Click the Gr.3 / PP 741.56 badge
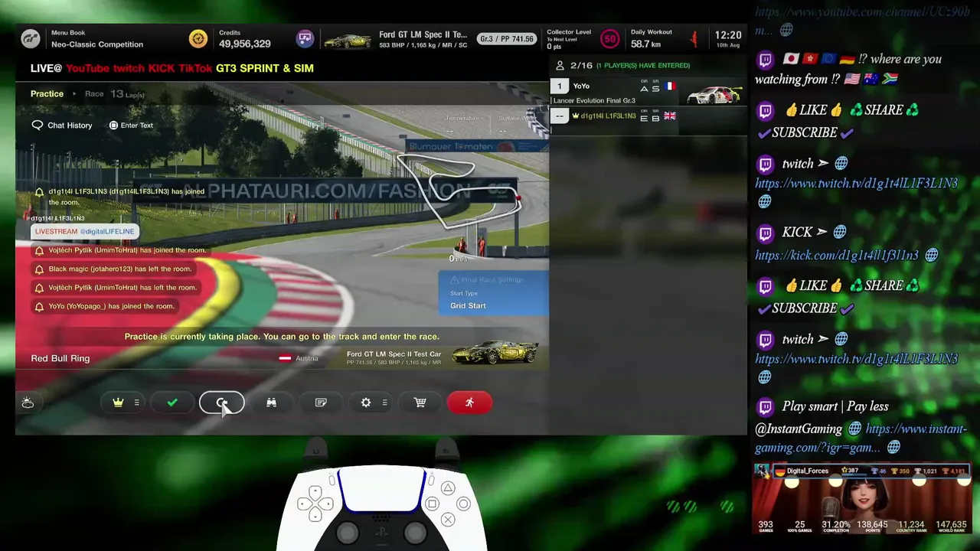980x551 pixels. tap(506, 39)
